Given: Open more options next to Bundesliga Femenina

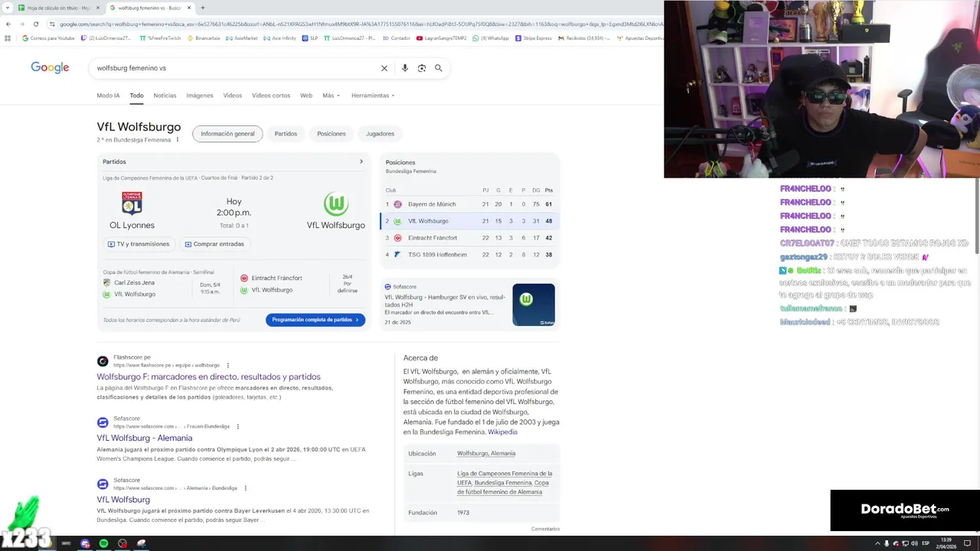Looking at the screenshot, I should (178, 140).
